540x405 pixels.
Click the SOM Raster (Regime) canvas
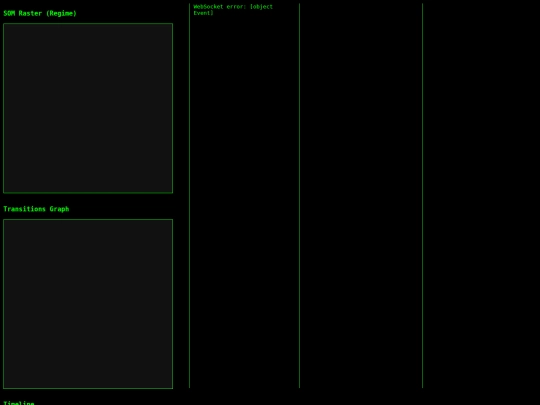[88, 108]
